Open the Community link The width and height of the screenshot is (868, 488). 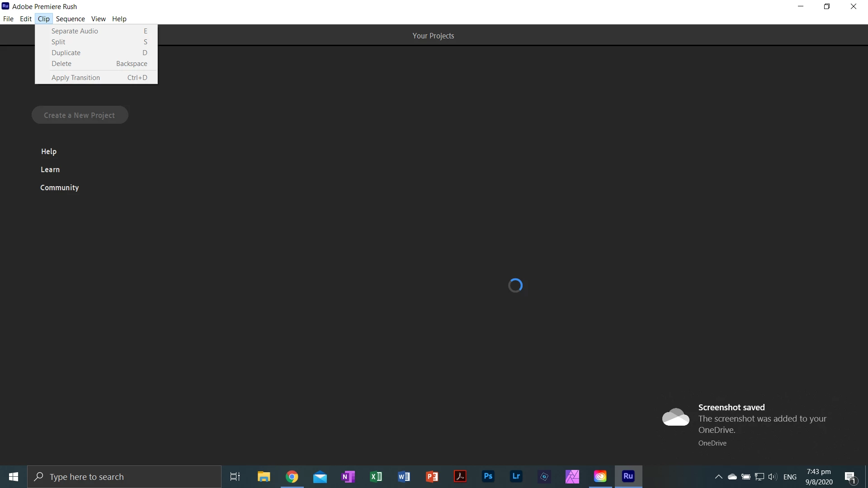(59, 188)
